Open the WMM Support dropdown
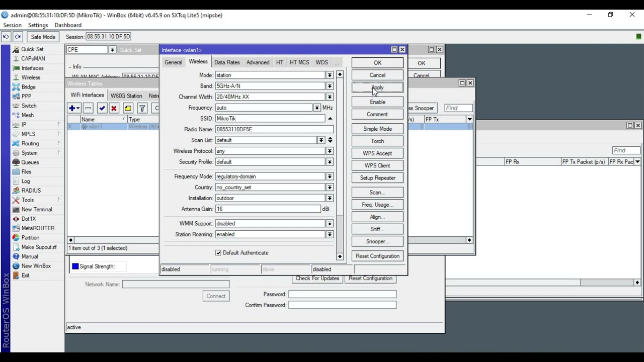The image size is (644, 362). (x=330, y=224)
